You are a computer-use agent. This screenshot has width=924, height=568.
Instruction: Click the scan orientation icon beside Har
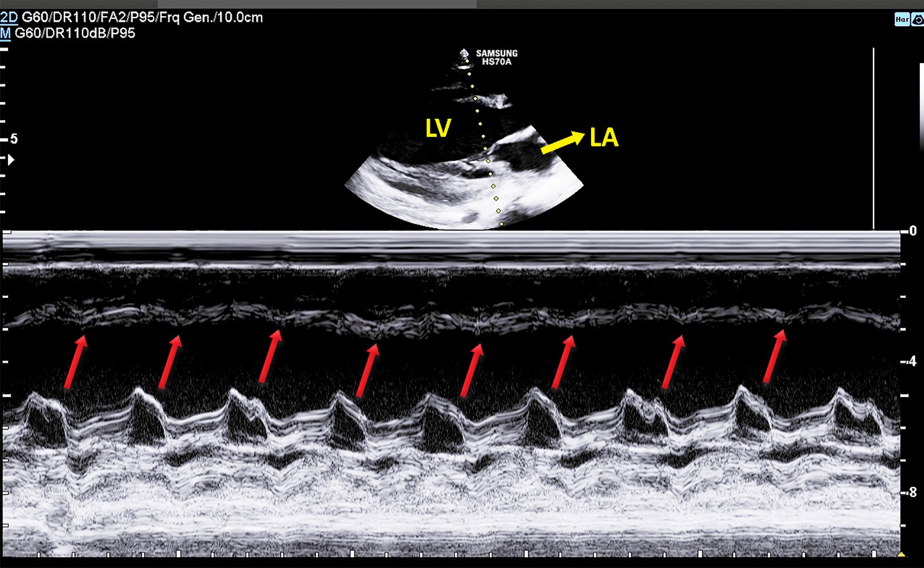click(x=917, y=20)
